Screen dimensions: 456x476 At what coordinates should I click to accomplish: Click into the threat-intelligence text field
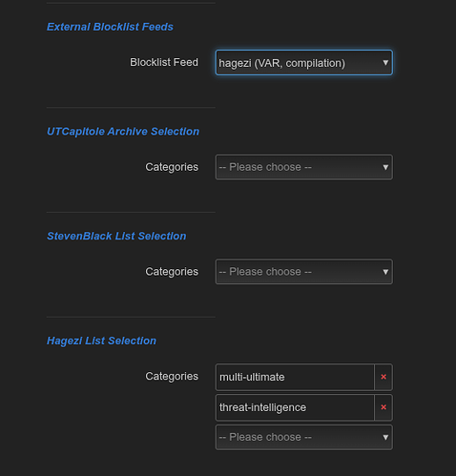[x=295, y=407]
